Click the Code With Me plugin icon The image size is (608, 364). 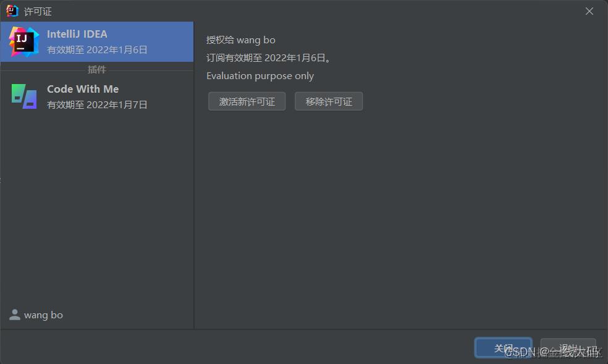(x=24, y=96)
